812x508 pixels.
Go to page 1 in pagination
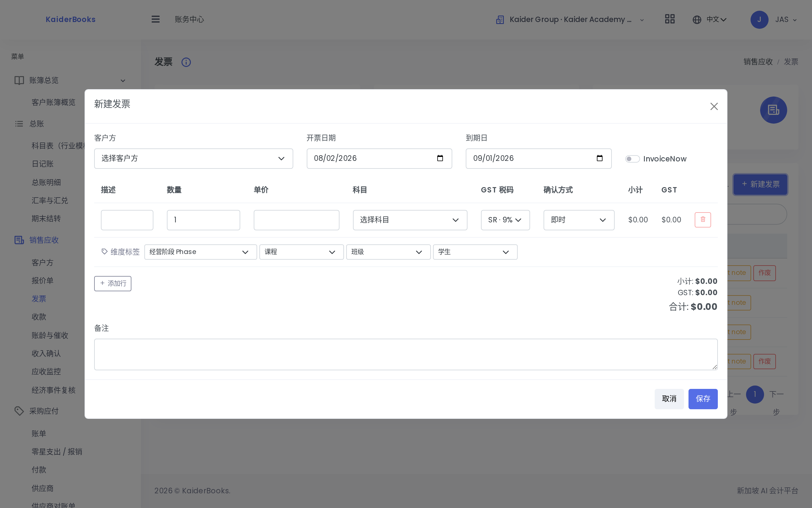point(755,395)
